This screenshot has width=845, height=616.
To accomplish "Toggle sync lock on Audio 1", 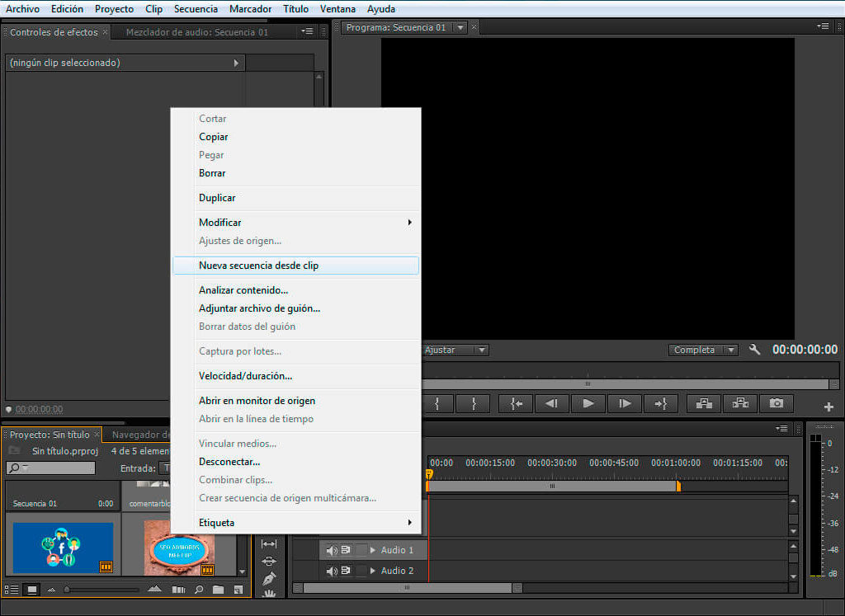I will (x=346, y=550).
